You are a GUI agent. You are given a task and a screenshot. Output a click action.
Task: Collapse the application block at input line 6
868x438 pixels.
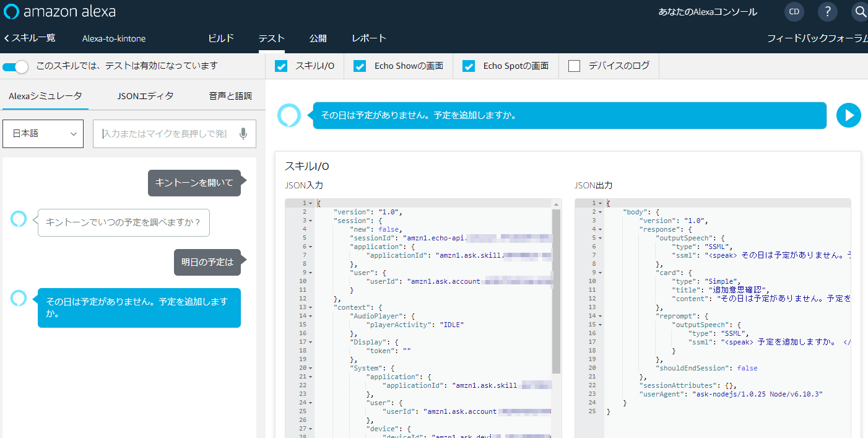[310, 247]
